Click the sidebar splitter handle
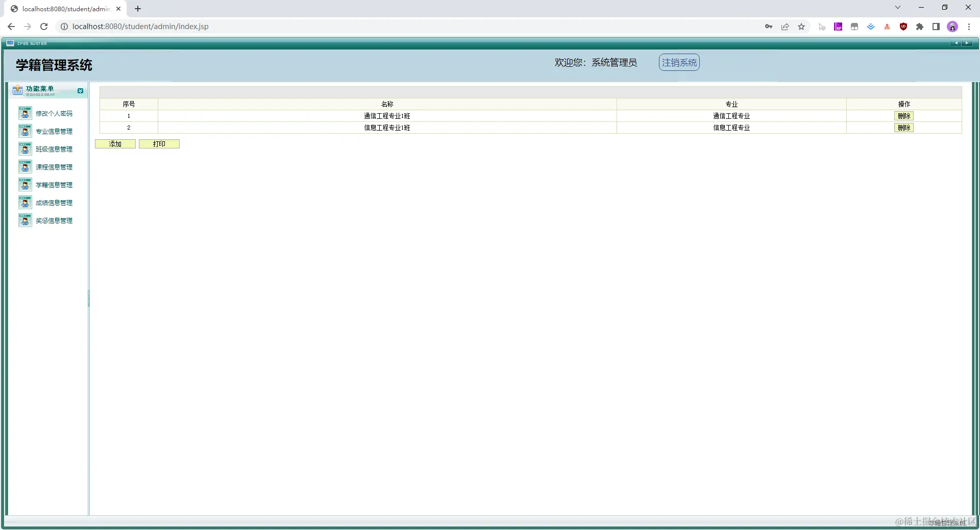Image resolution: width=980 pixels, height=530 pixels. pyautogui.click(x=89, y=298)
